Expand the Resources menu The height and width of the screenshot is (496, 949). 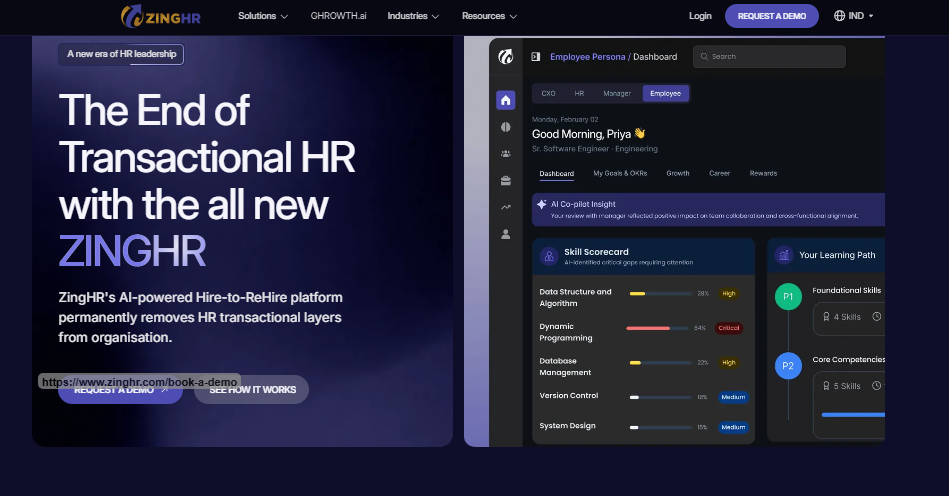click(x=489, y=16)
